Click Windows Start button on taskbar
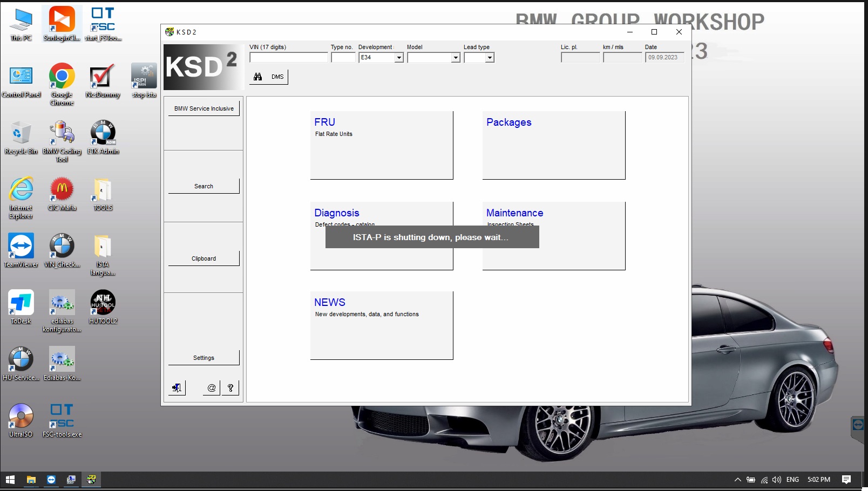 [10, 480]
